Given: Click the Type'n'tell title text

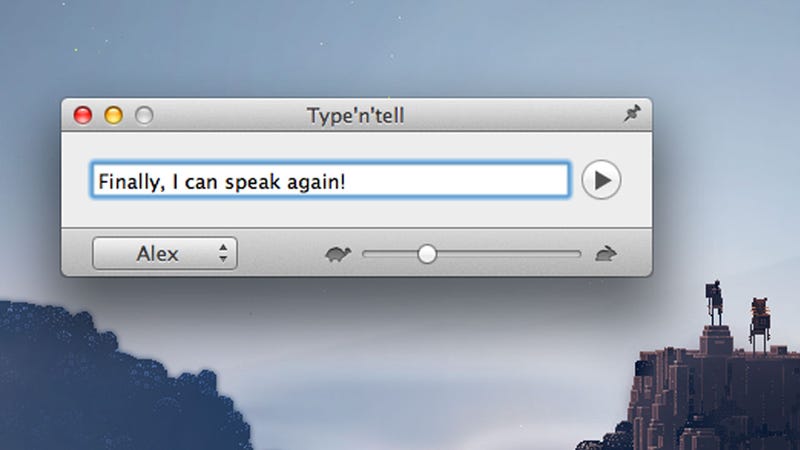Looking at the screenshot, I should coord(356,115).
